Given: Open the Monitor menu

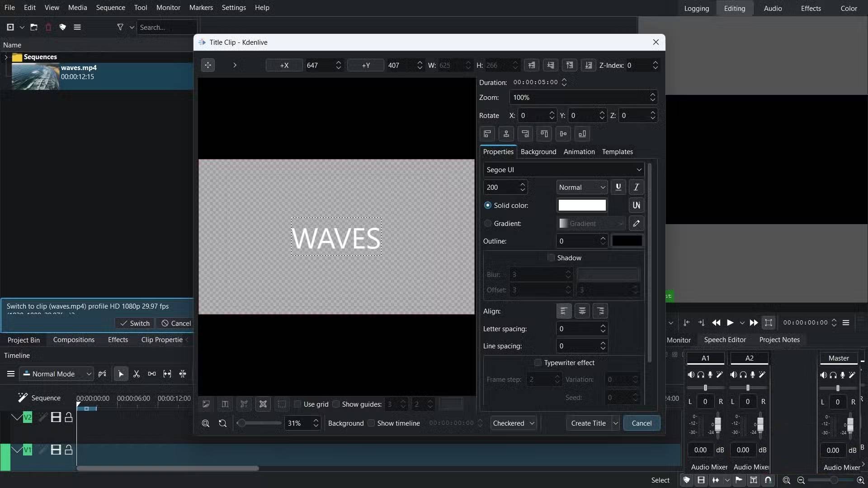Looking at the screenshot, I should [168, 8].
